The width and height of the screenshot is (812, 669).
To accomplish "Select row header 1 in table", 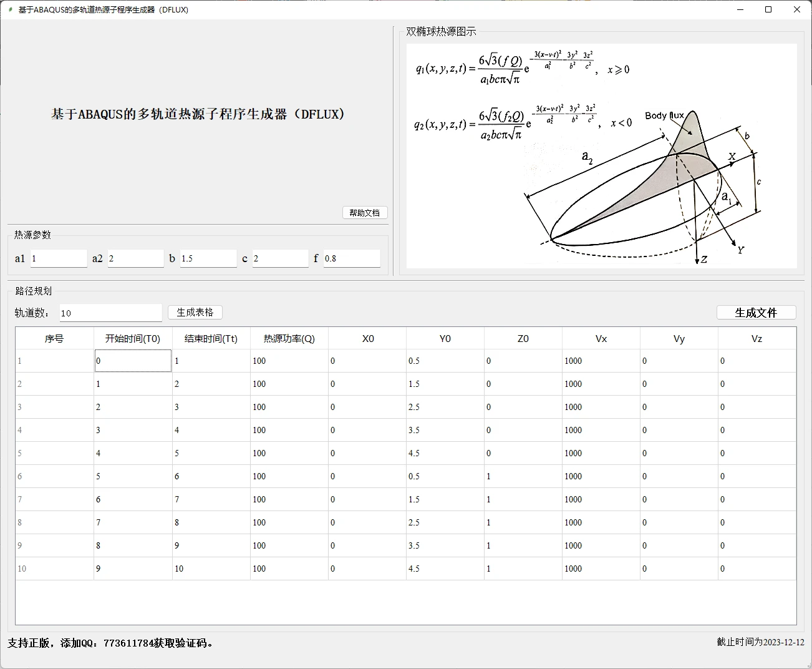I will [54, 361].
